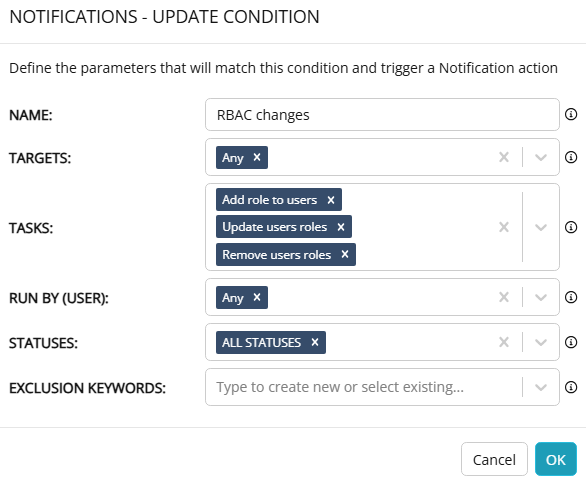This screenshot has height=485, width=586.
Task: Clear all Statuses selections
Action: [x=504, y=342]
